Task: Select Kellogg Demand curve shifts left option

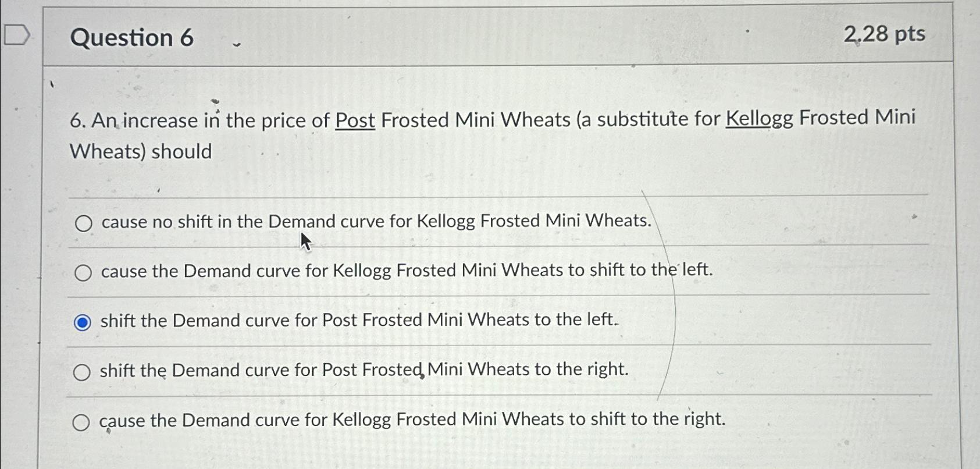Action: (83, 272)
